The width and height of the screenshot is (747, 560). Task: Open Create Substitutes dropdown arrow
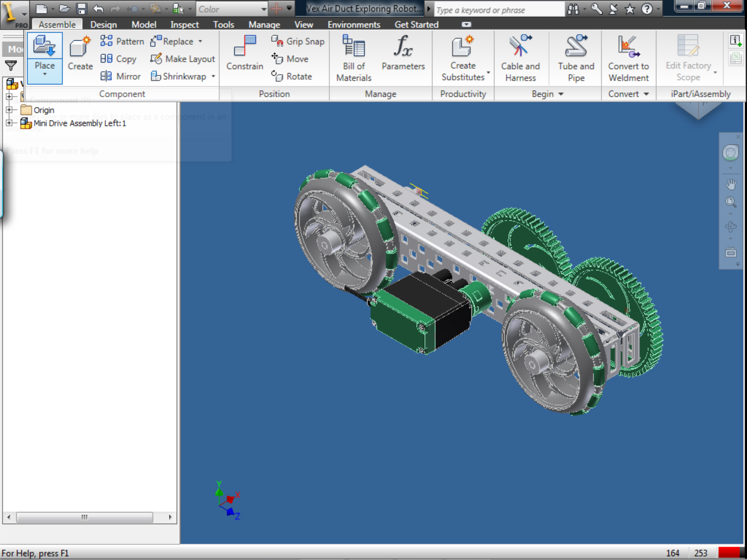pyautogui.click(x=488, y=72)
